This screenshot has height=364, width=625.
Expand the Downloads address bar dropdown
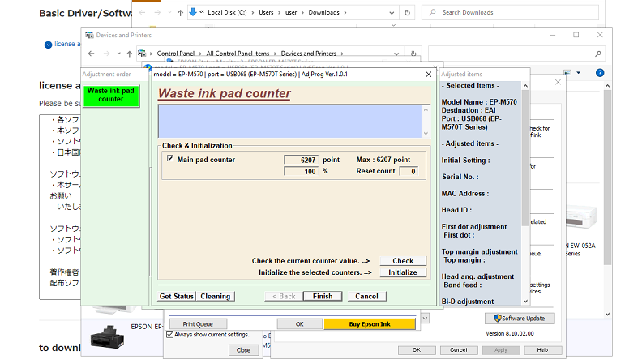click(x=392, y=13)
